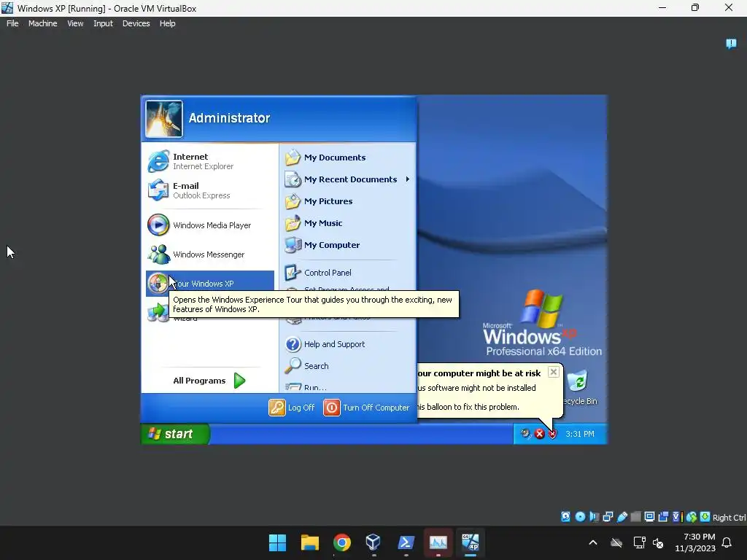Click the Windows XP VM taskbar icon
Viewport: 747px width, 560px height.
[x=471, y=542]
